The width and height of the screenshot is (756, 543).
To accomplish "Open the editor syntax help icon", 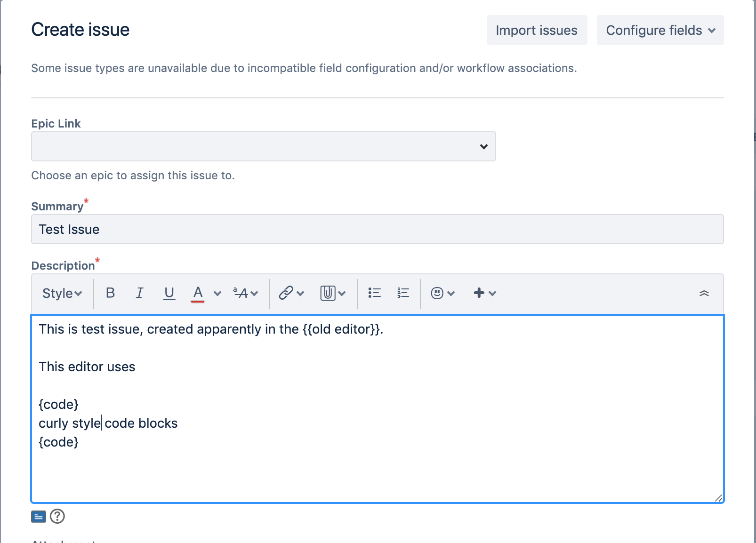I will click(57, 517).
